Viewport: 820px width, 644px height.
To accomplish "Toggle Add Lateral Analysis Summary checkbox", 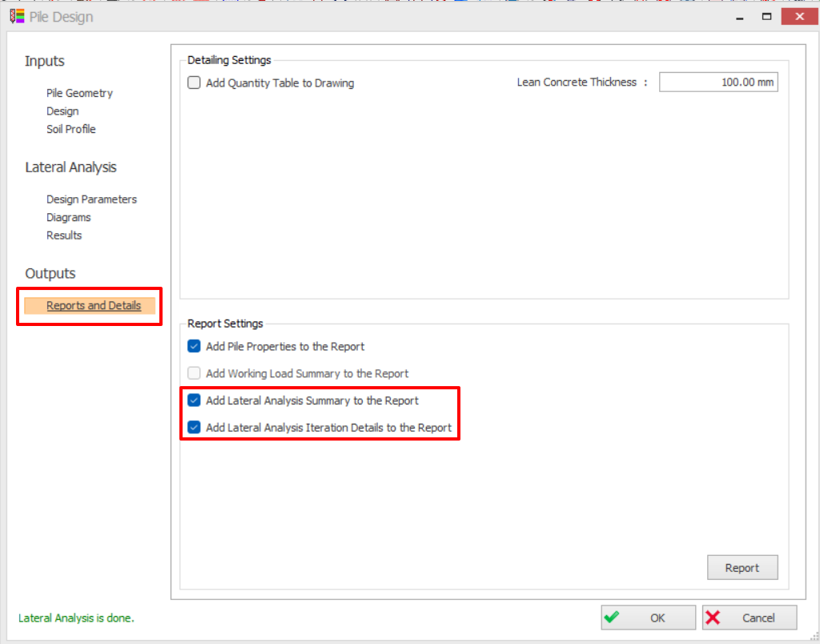I will tap(194, 400).
